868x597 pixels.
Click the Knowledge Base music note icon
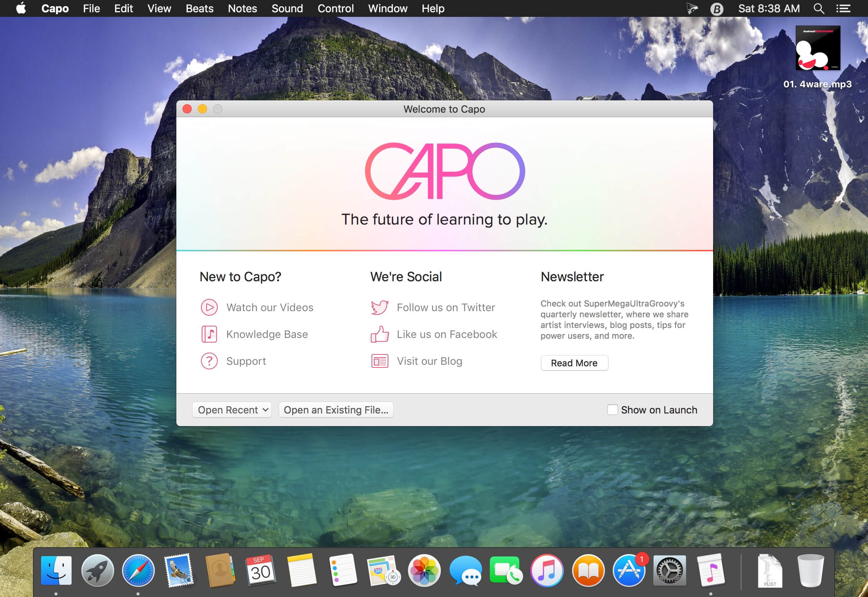pyautogui.click(x=209, y=334)
